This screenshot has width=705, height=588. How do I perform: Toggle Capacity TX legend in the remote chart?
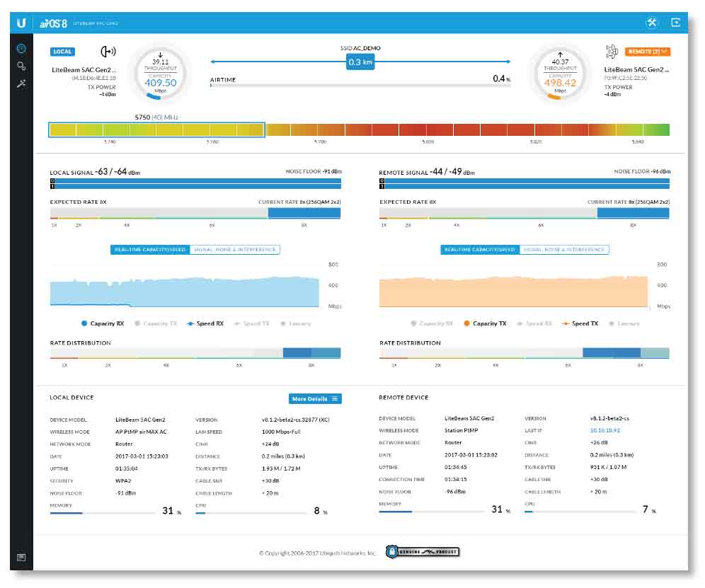[485, 323]
